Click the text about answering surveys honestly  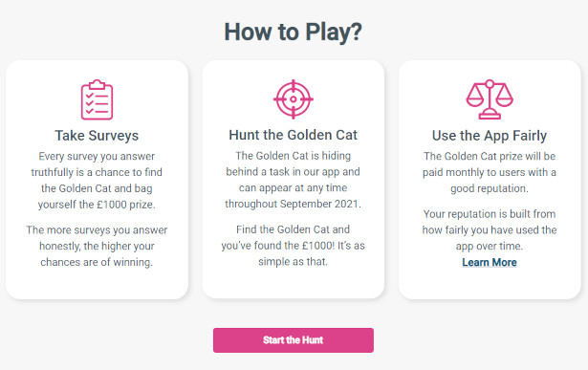coord(97,246)
